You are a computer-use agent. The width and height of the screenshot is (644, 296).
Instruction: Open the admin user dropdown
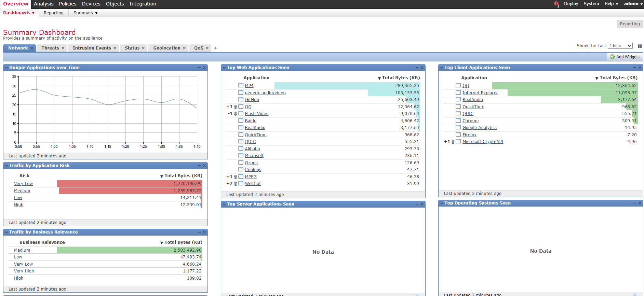633,4
